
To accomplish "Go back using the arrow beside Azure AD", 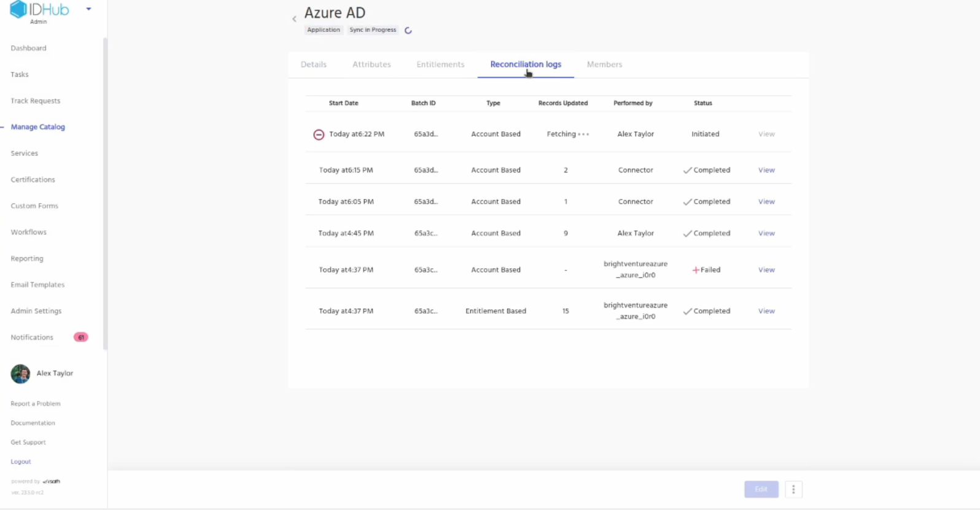I will [294, 19].
